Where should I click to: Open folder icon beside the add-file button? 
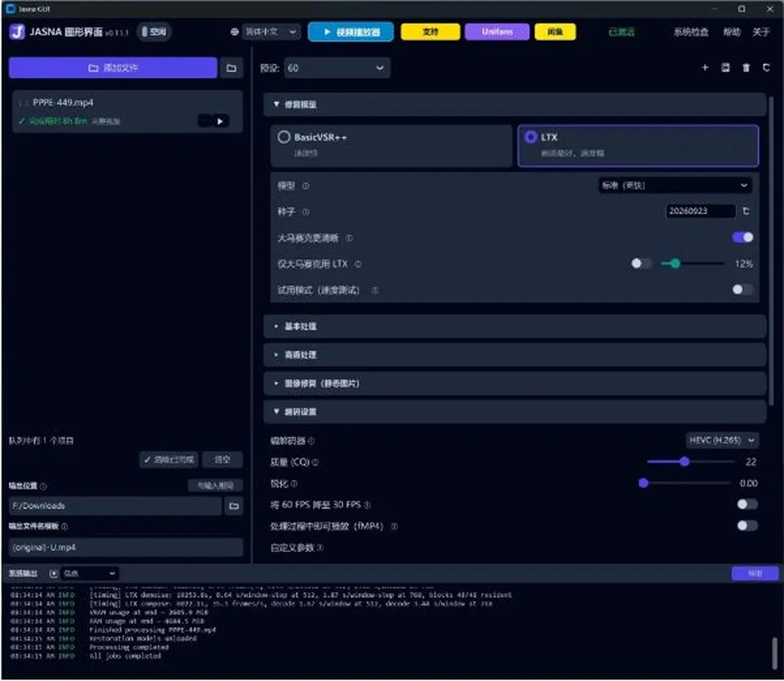(x=231, y=68)
